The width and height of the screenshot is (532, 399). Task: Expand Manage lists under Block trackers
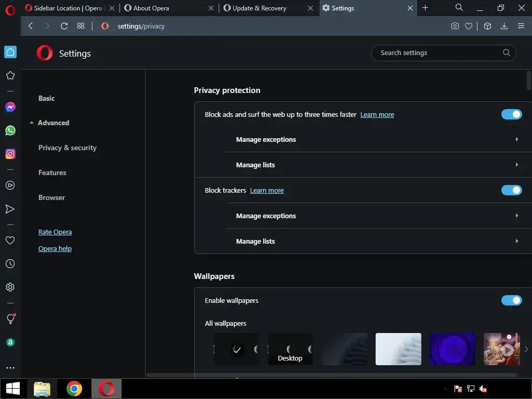(x=379, y=241)
